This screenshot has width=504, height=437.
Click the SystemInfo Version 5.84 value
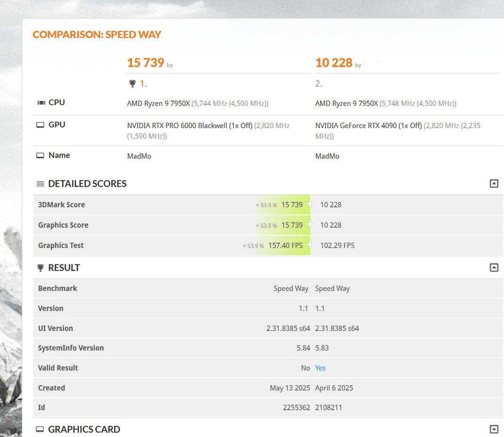click(x=303, y=348)
